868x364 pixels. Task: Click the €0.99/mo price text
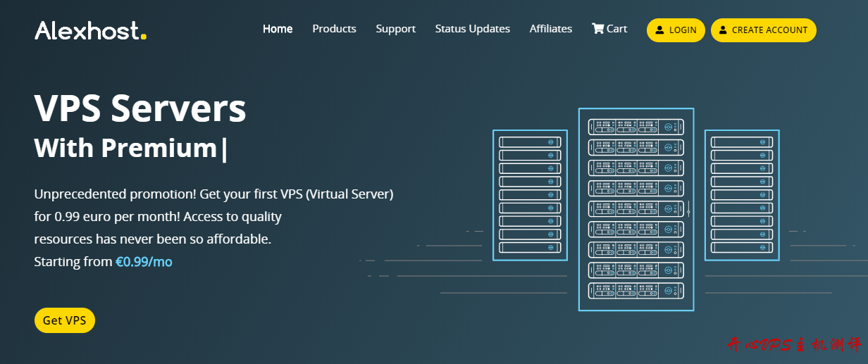144,262
